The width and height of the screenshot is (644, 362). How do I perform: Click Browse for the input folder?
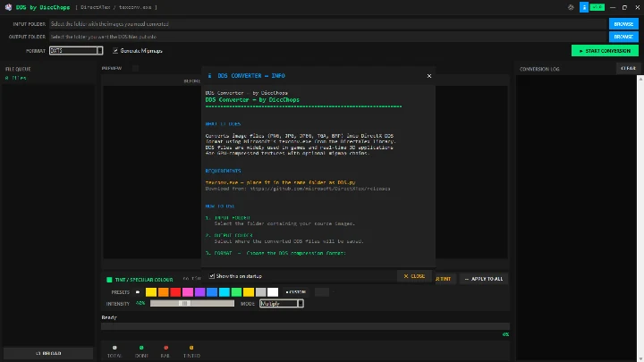pyautogui.click(x=623, y=24)
